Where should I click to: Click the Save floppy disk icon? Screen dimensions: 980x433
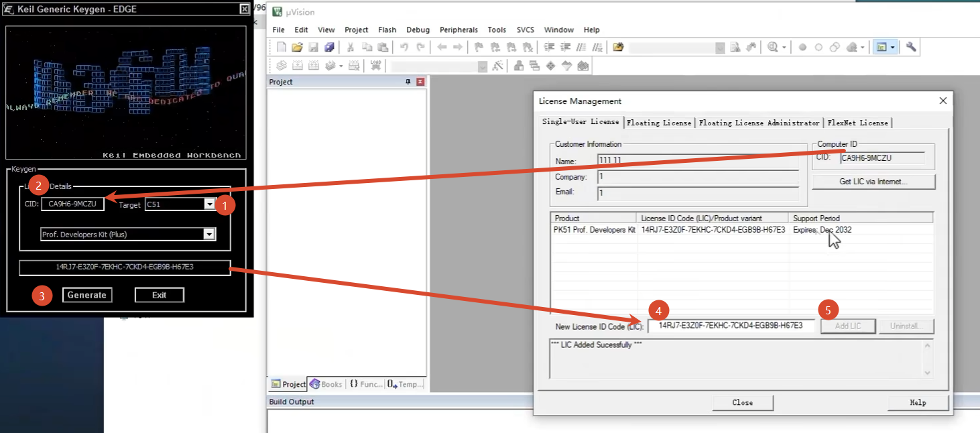click(x=313, y=47)
